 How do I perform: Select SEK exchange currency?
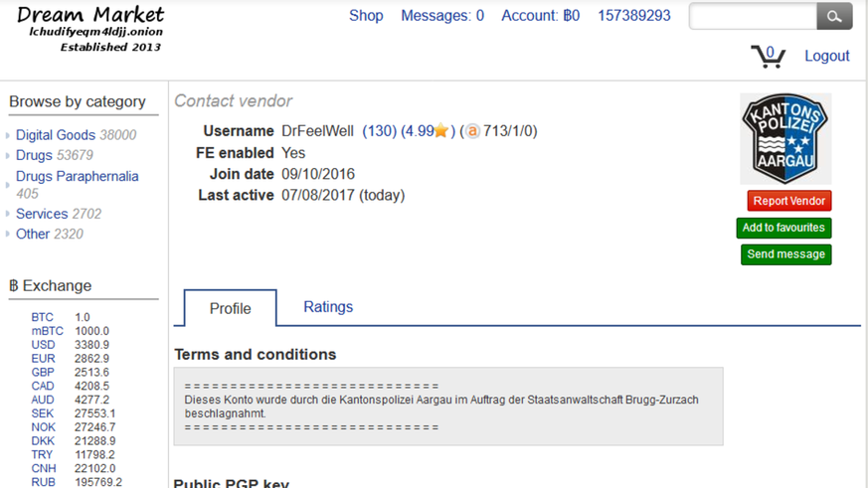point(42,413)
